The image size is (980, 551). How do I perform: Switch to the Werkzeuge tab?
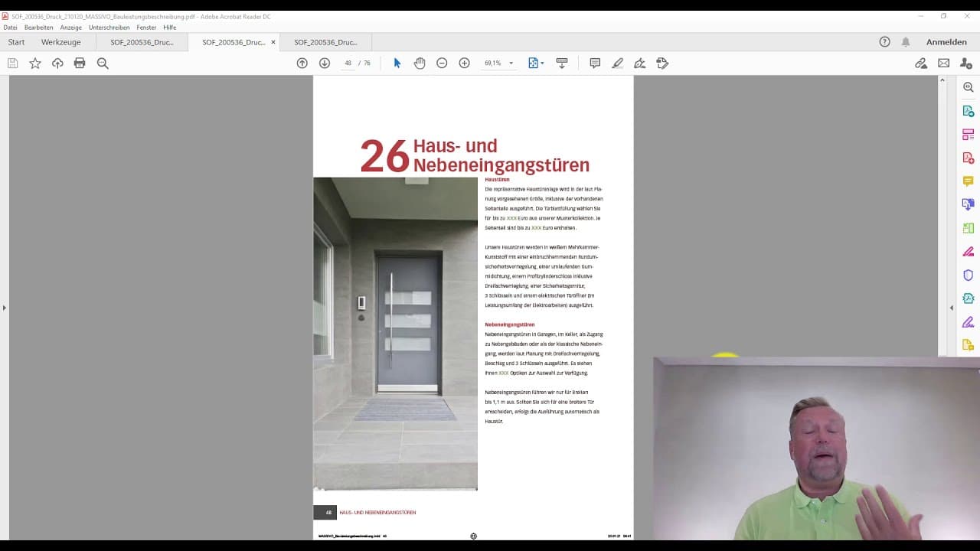tap(61, 42)
